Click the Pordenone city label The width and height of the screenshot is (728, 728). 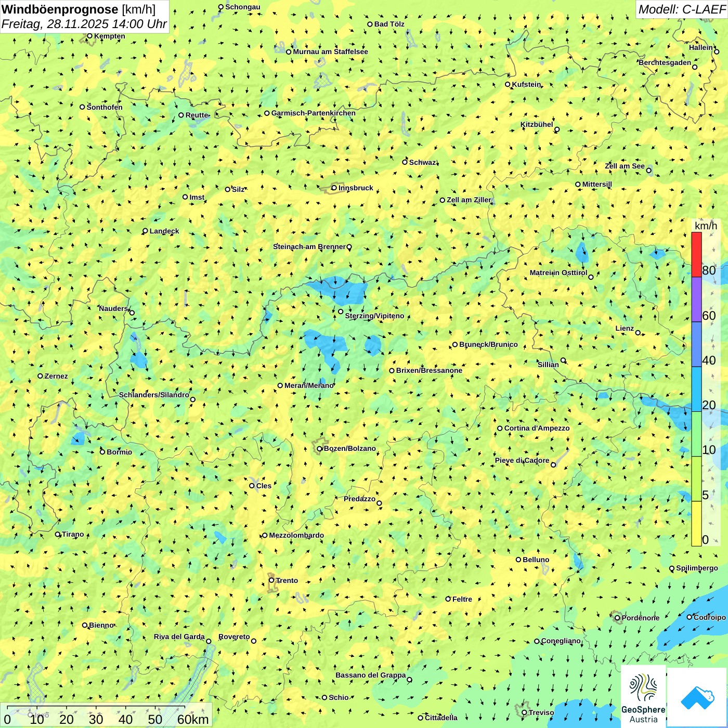641,618
